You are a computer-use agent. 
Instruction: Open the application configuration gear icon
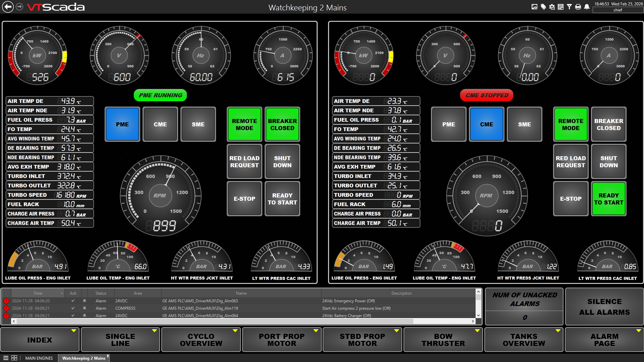552,7
